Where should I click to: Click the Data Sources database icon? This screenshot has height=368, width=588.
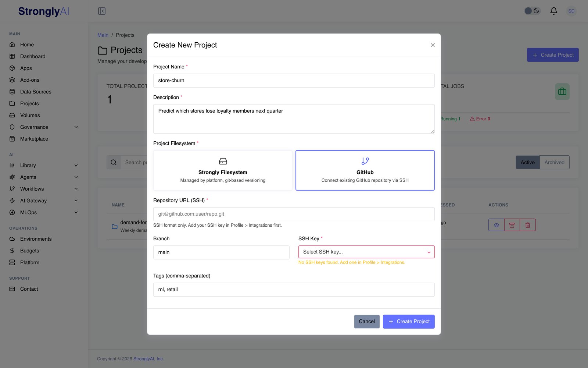[x=12, y=92]
